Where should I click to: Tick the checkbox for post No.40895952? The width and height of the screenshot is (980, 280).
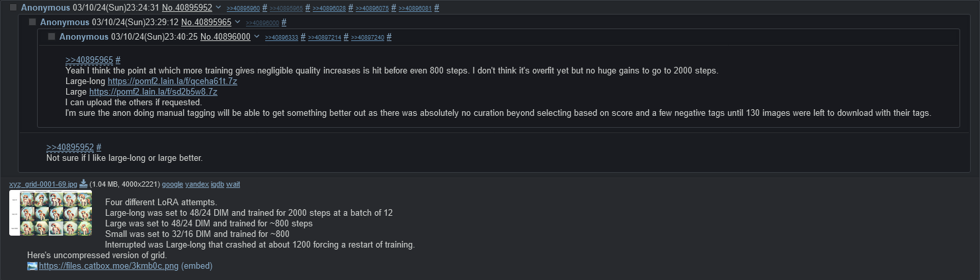[13, 8]
